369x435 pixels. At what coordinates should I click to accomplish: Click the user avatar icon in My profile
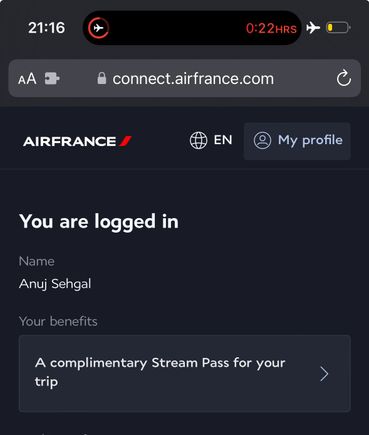262,140
